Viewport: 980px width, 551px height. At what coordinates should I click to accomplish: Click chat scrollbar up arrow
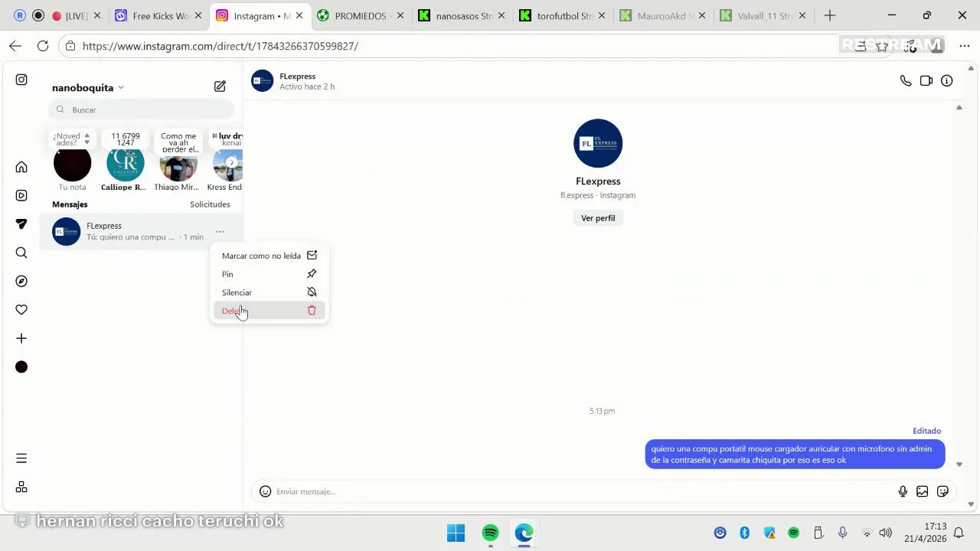point(959,108)
